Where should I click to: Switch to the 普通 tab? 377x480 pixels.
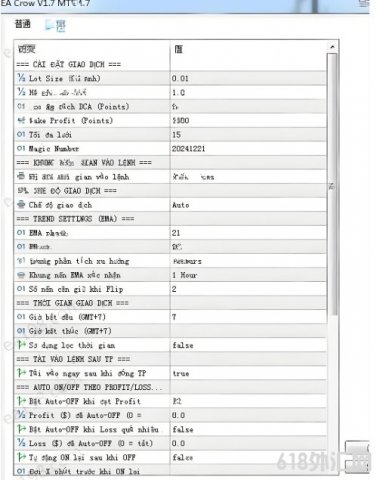tap(23, 24)
